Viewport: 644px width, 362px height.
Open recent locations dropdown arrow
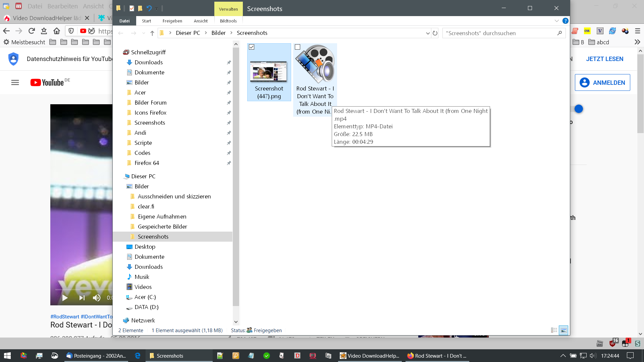(x=144, y=33)
